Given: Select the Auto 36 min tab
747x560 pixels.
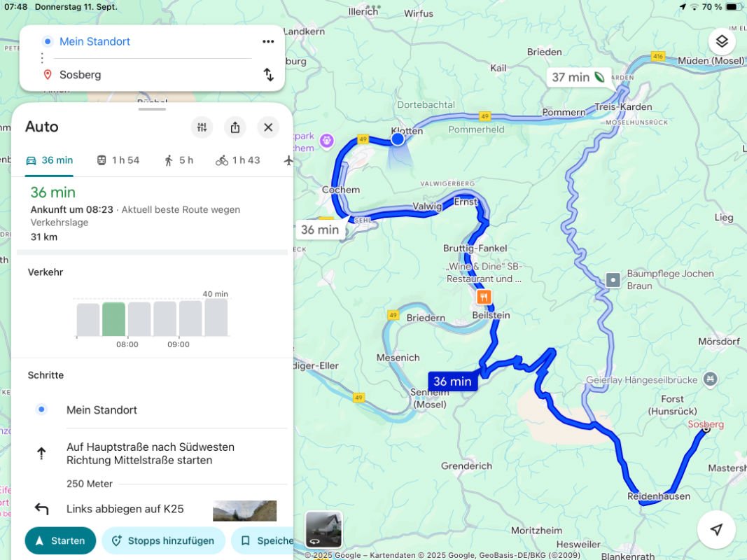Looking at the screenshot, I should [49, 160].
